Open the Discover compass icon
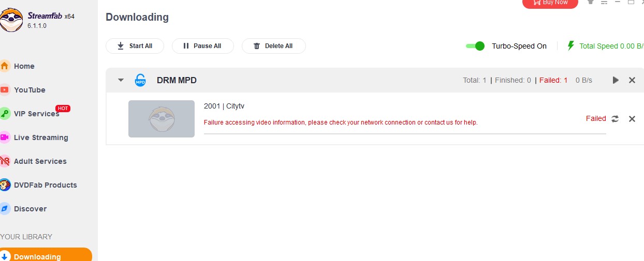This screenshot has width=644, height=261. coord(5,209)
